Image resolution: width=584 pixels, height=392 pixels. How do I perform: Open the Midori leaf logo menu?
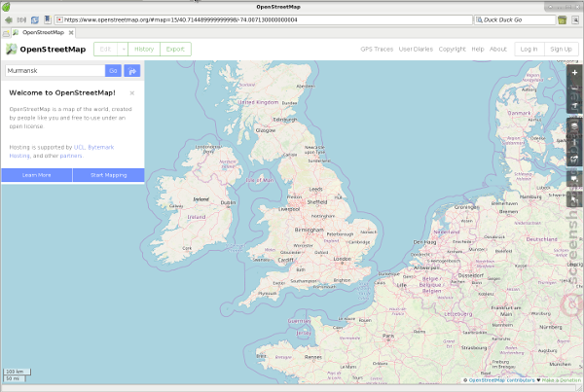tap(6, 7)
